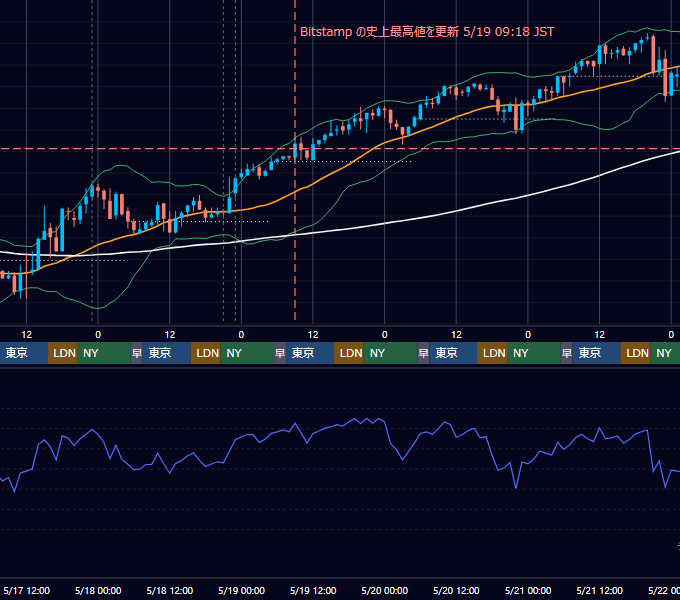The height and width of the screenshot is (600, 680).
Task: Click the 早 block before 5/18 東京 session
Action: coord(137,353)
